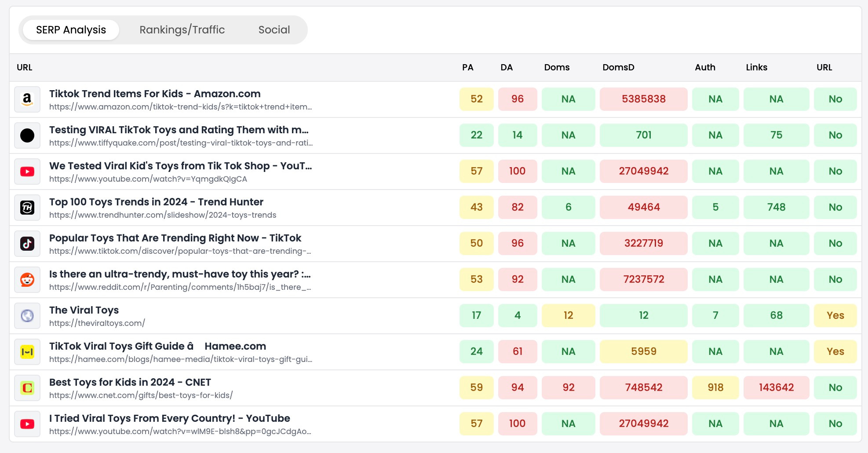Open 'I Tried Viral Toys From Every Country!' title
This screenshot has height=453, width=868.
[x=170, y=418]
